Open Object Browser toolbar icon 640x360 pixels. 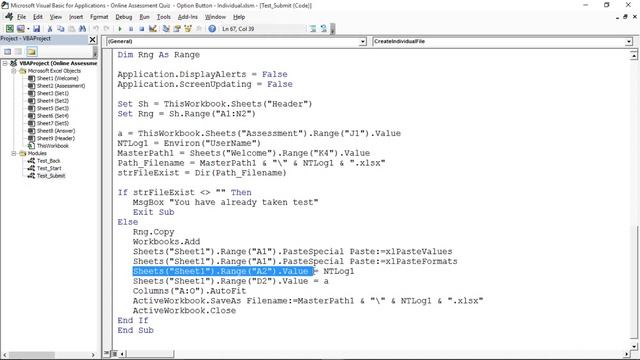click(x=188, y=29)
